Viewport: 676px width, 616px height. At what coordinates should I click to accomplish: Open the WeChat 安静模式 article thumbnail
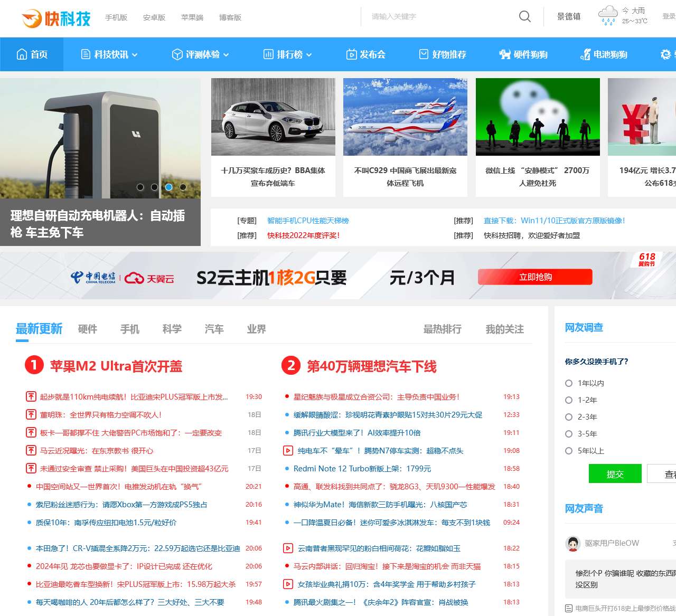pyautogui.click(x=538, y=117)
